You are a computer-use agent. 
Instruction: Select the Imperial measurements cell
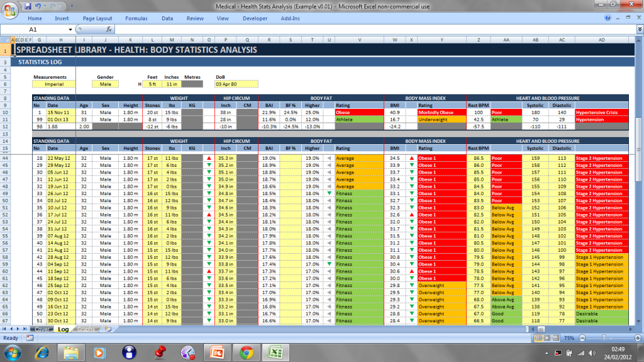click(x=53, y=83)
